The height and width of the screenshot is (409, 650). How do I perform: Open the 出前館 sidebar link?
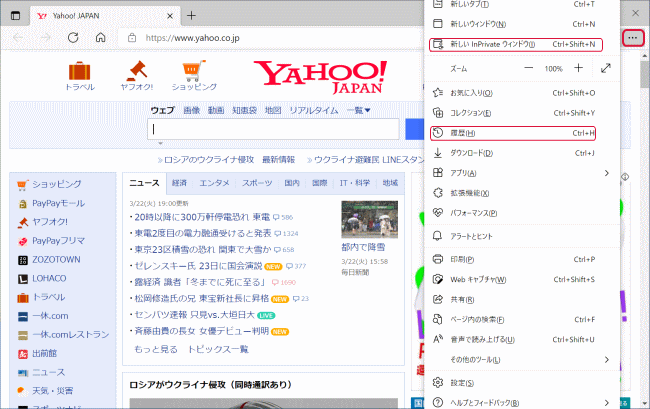pos(44,353)
